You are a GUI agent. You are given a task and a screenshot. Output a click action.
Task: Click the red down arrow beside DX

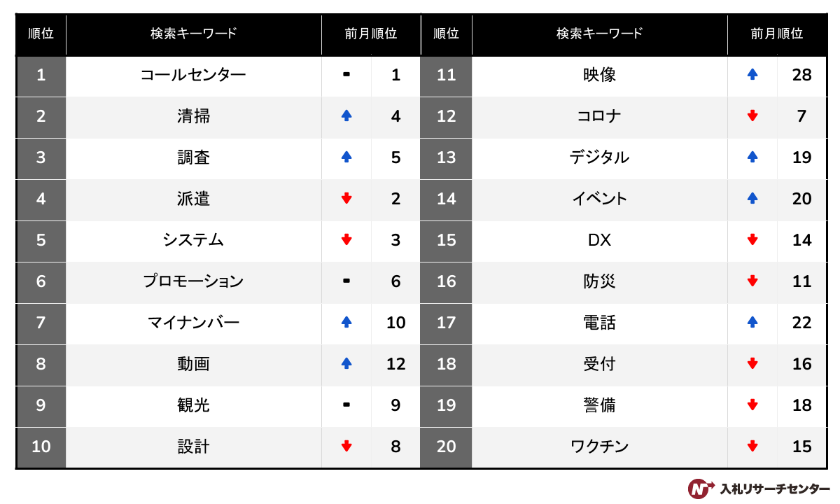click(x=752, y=240)
